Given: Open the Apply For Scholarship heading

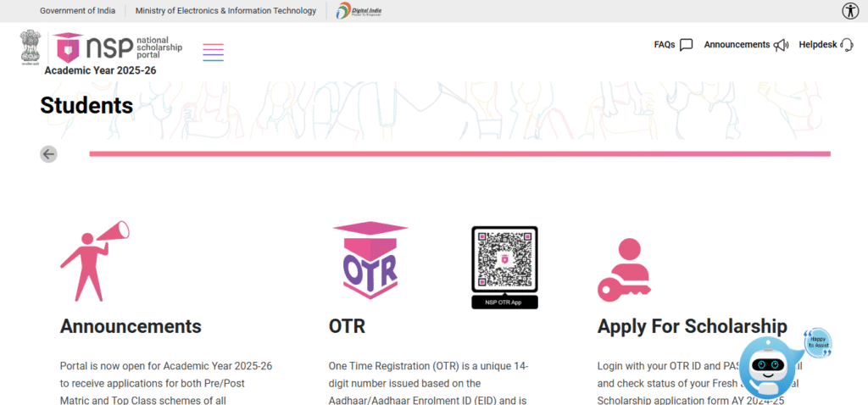Looking at the screenshot, I should (x=692, y=326).
